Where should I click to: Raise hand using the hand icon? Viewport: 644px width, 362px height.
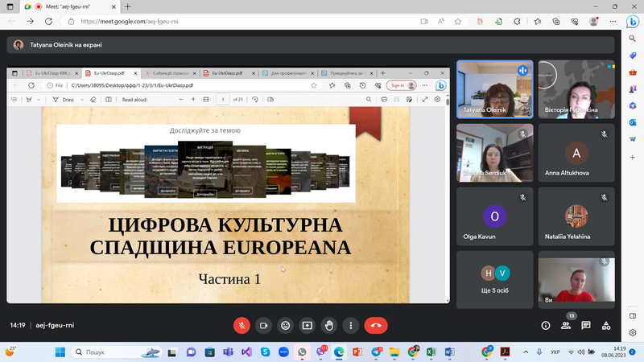coord(329,326)
